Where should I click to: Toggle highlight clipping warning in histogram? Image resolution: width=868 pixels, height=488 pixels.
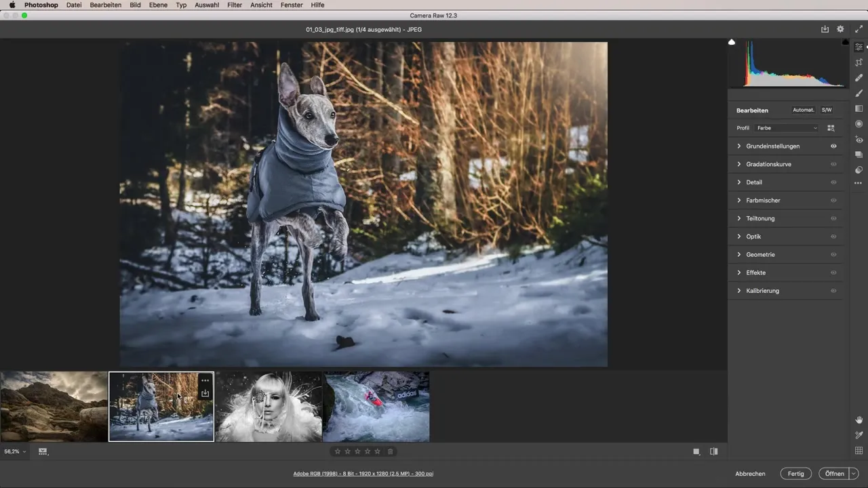(845, 42)
